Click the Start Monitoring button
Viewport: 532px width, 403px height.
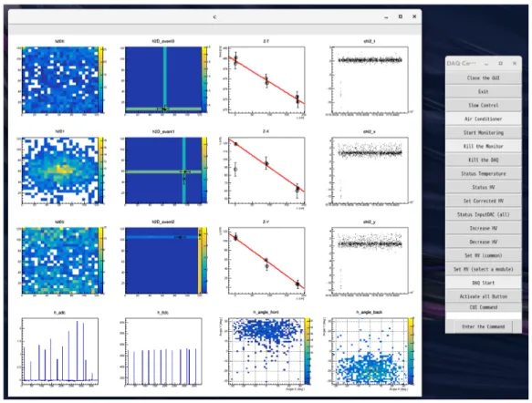click(483, 132)
